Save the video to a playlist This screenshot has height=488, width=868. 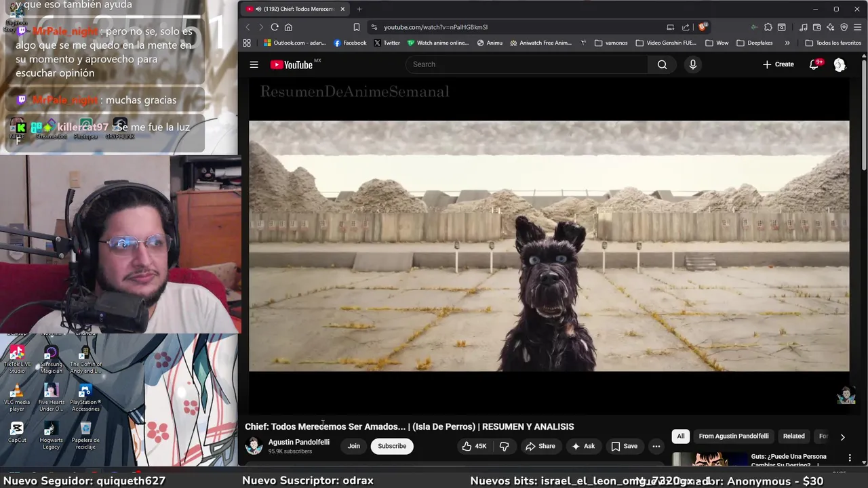pyautogui.click(x=625, y=446)
